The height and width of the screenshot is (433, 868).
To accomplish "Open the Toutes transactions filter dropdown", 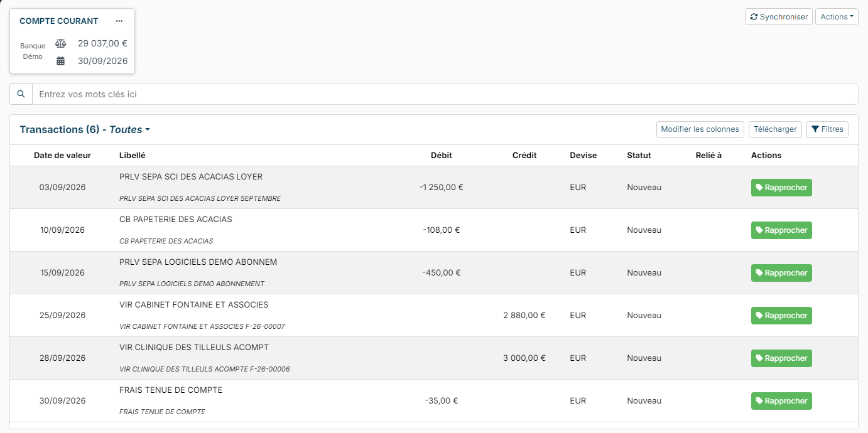I will [129, 130].
